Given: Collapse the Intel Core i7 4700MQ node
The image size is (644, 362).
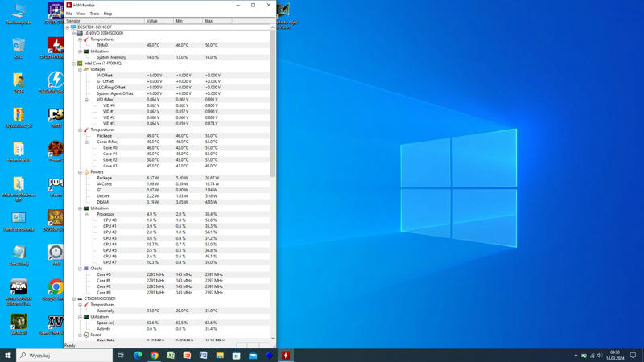Looking at the screenshot, I should (74, 64).
